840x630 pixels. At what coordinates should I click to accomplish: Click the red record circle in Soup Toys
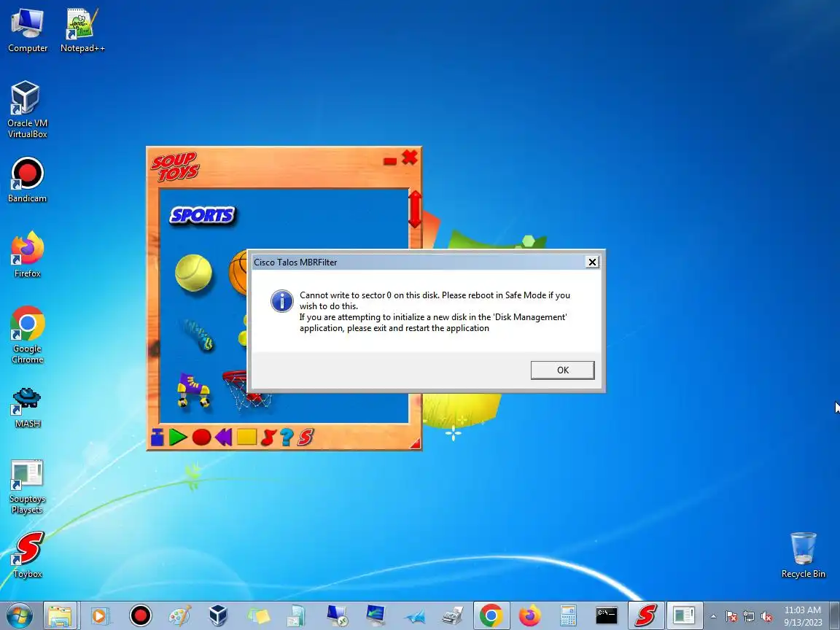[x=201, y=437]
